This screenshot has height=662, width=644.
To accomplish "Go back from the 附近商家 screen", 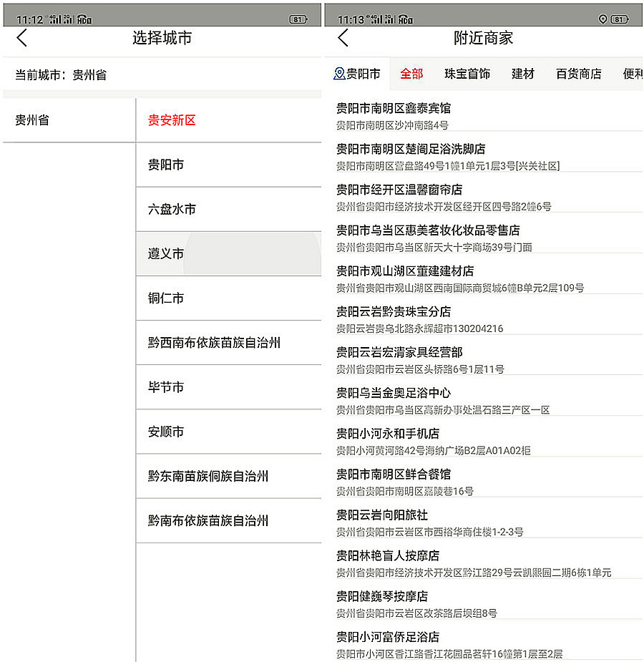I will 343,38.
